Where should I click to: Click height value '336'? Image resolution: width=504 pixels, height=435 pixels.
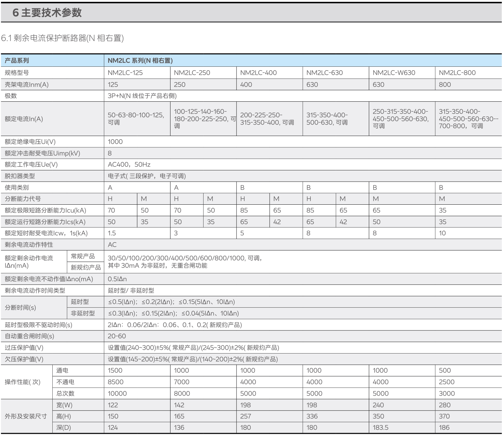click(312, 416)
